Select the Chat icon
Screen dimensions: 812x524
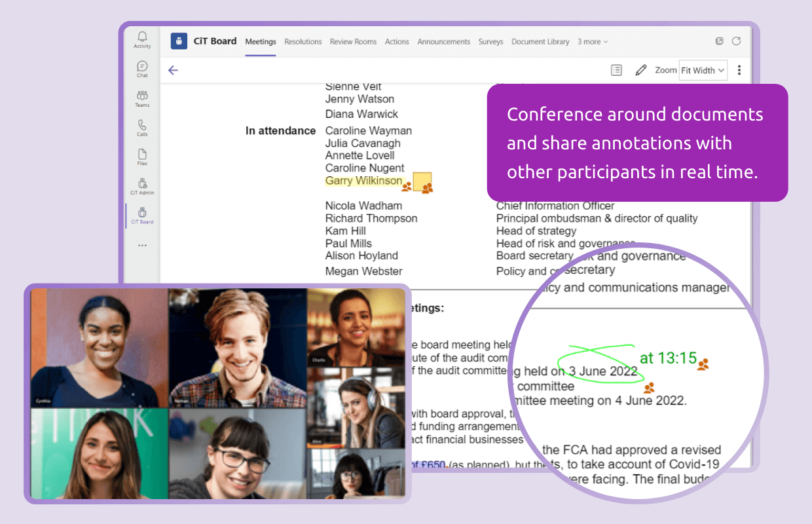point(141,66)
